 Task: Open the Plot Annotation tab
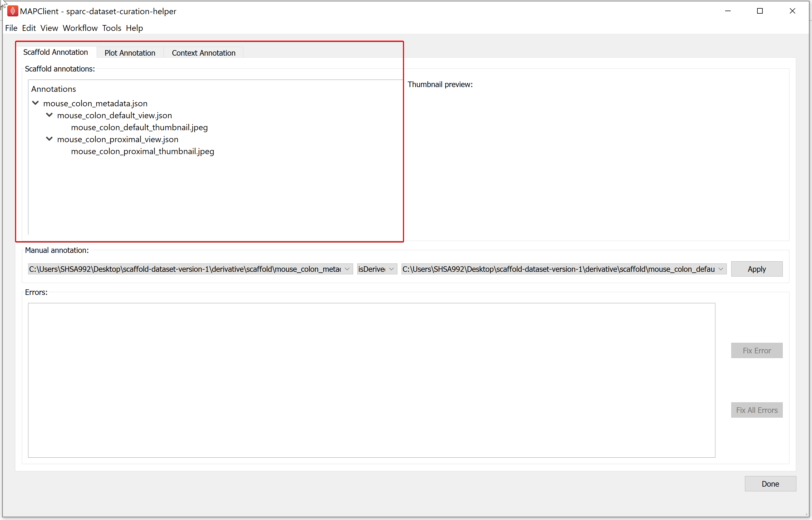point(129,53)
